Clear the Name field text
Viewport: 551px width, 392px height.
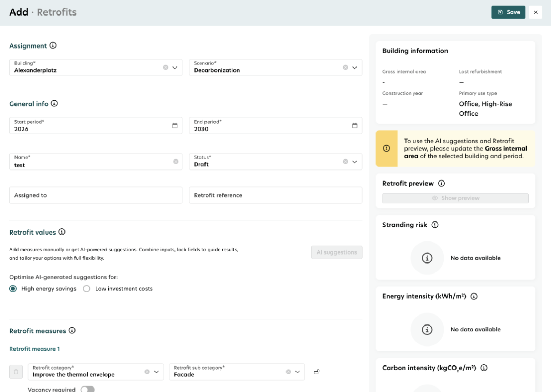[176, 162]
